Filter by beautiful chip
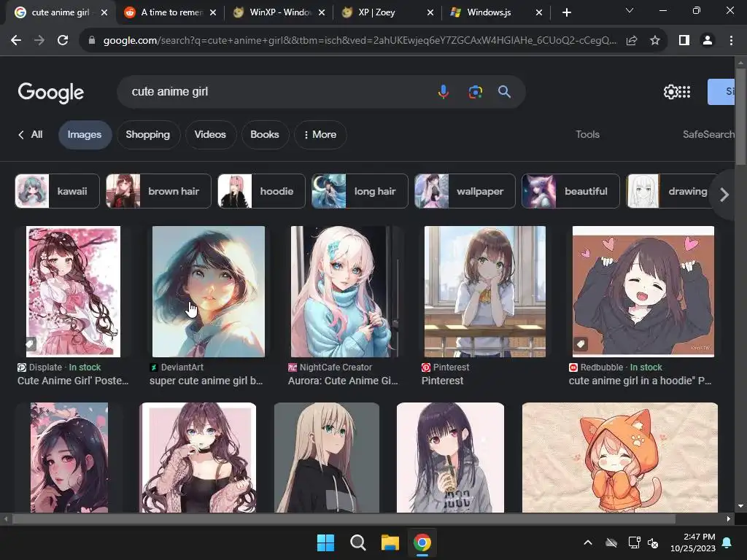The image size is (747, 560). click(x=570, y=192)
